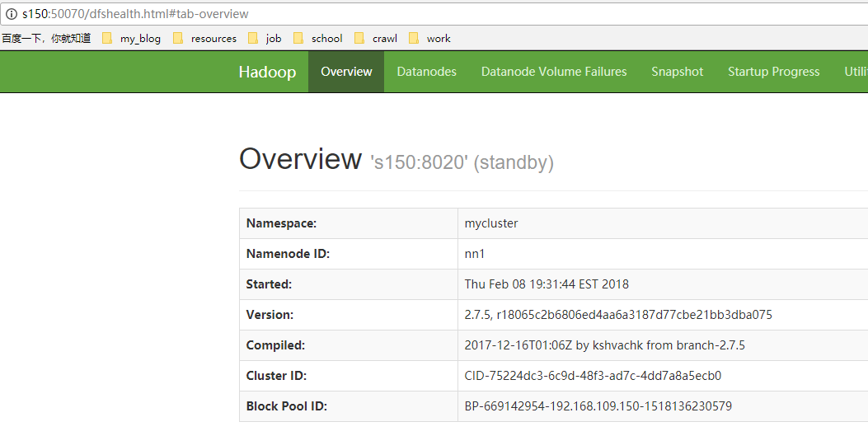Click the Overview heading text

[x=300, y=159]
